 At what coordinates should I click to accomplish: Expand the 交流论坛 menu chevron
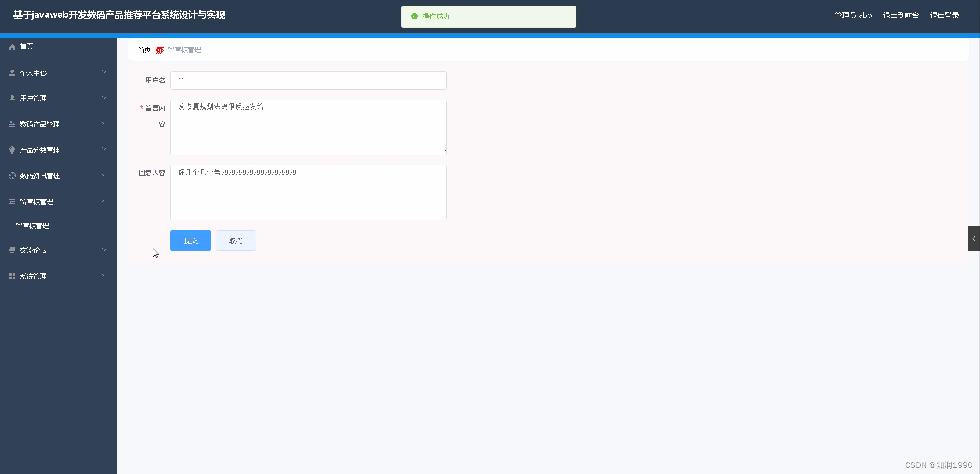click(104, 250)
